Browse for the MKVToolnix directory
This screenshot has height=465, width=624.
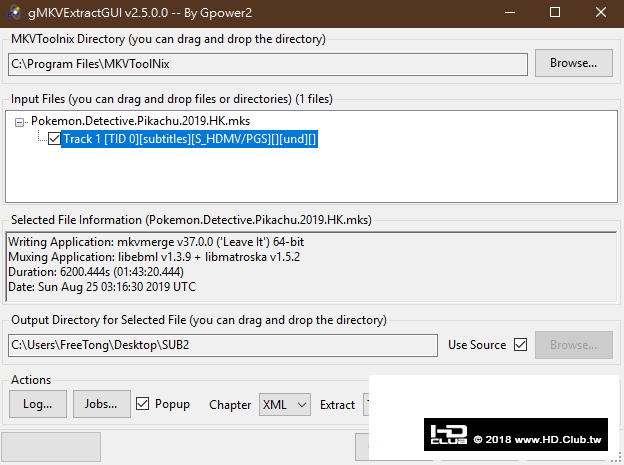[x=573, y=63]
